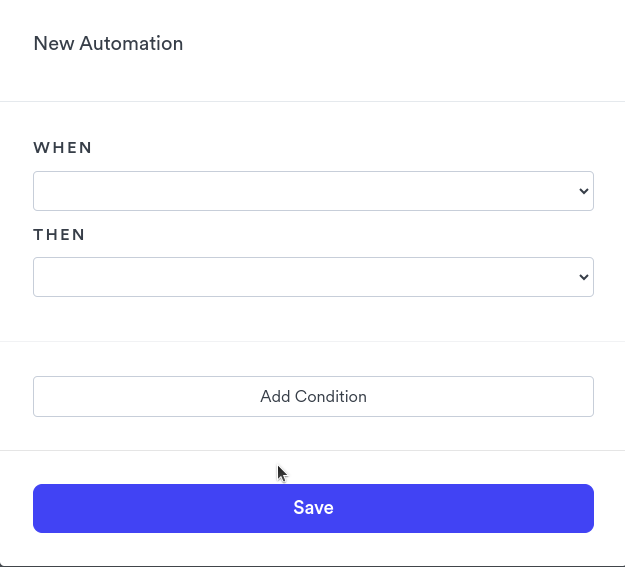The height and width of the screenshot is (567, 625).
Task: Select the first dropdown's down-arrow icon
Action: (584, 191)
